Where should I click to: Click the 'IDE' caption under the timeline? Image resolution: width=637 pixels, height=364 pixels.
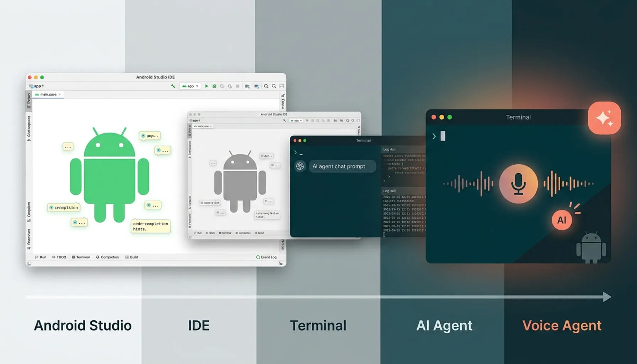[x=199, y=326]
